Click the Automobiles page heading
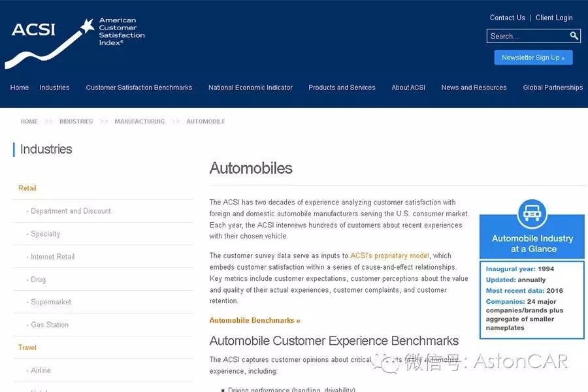The image size is (588, 392). pos(251,168)
